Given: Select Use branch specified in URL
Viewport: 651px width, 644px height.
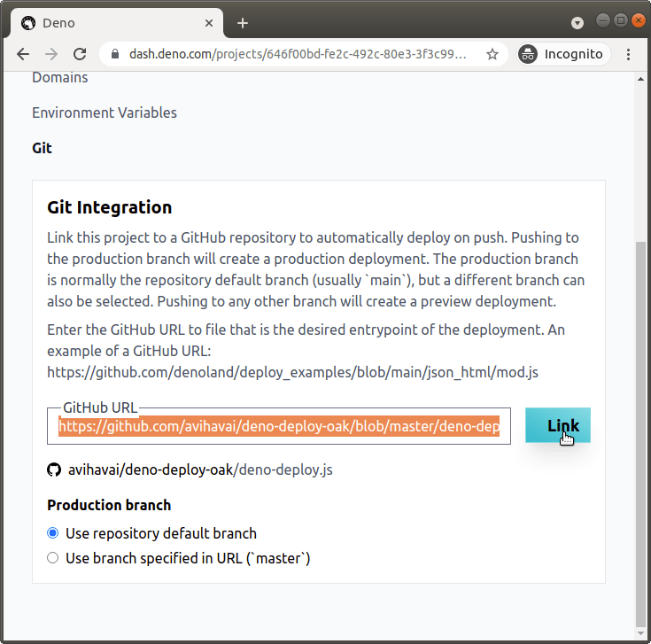Looking at the screenshot, I should coord(53,558).
